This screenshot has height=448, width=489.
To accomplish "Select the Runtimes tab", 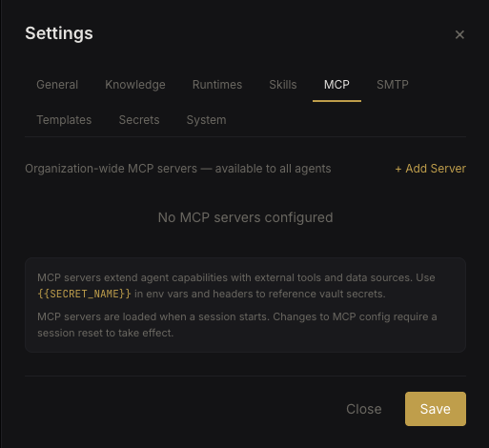I will pos(217,85).
